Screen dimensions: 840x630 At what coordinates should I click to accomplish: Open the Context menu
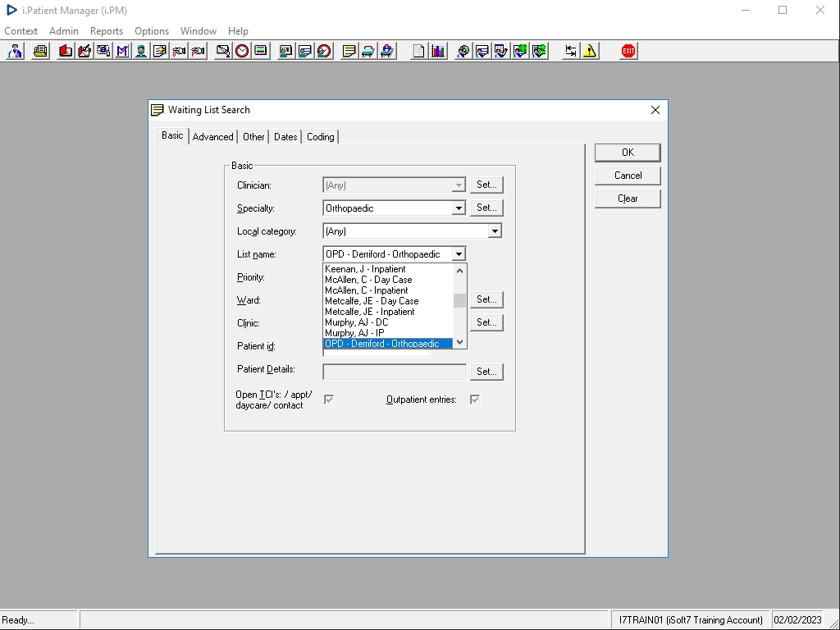point(21,31)
